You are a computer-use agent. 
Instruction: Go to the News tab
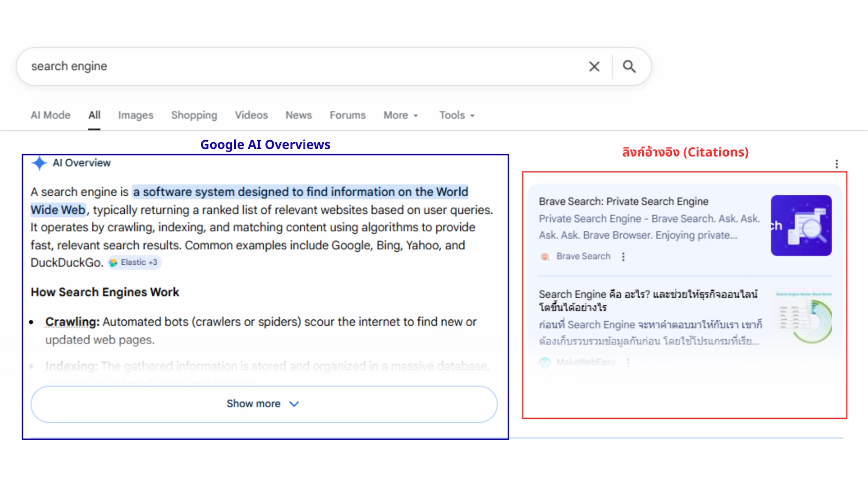[298, 115]
